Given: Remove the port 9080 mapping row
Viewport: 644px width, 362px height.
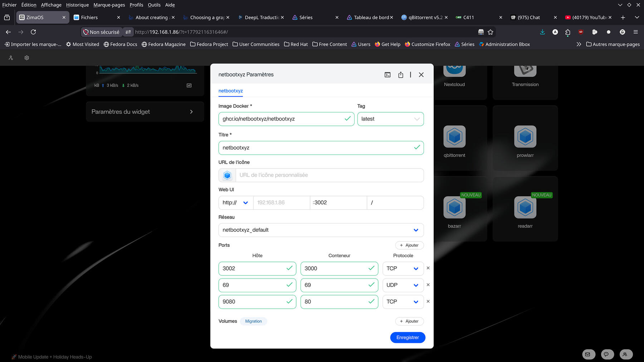Looking at the screenshot, I should 428,302.
